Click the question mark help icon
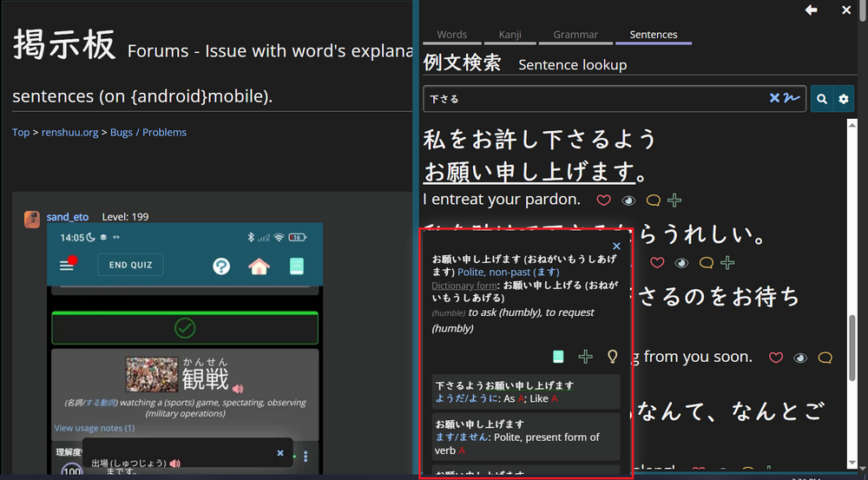The height and width of the screenshot is (480, 868). click(221, 266)
